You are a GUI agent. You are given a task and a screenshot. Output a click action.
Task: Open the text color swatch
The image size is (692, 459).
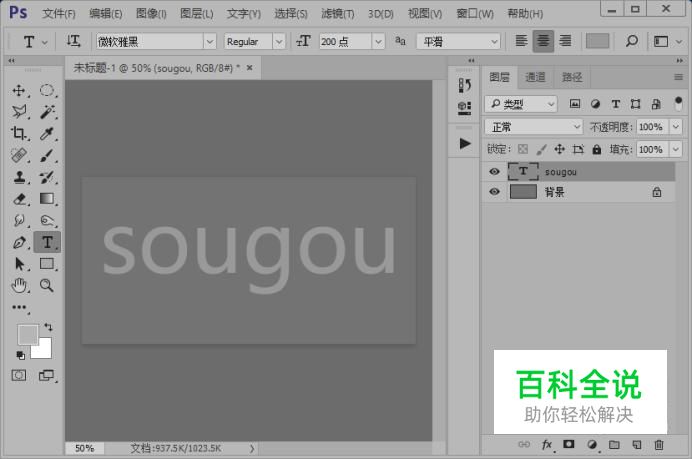[x=597, y=41]
